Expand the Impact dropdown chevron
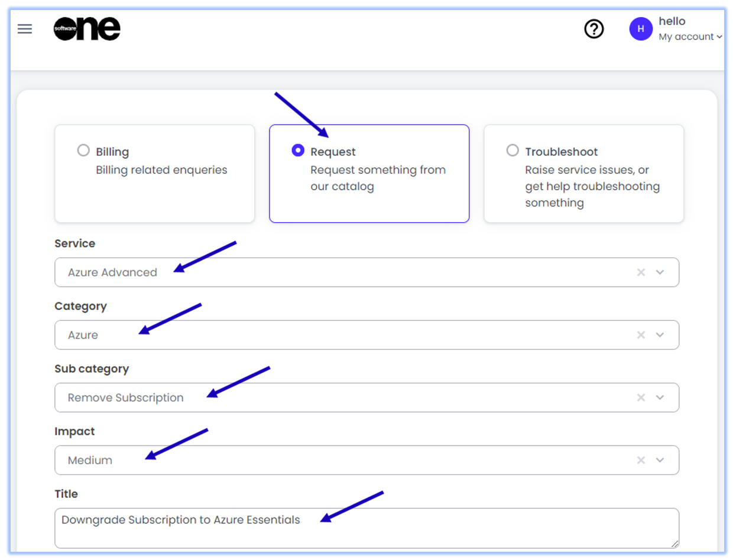 (x=660, y=460)
